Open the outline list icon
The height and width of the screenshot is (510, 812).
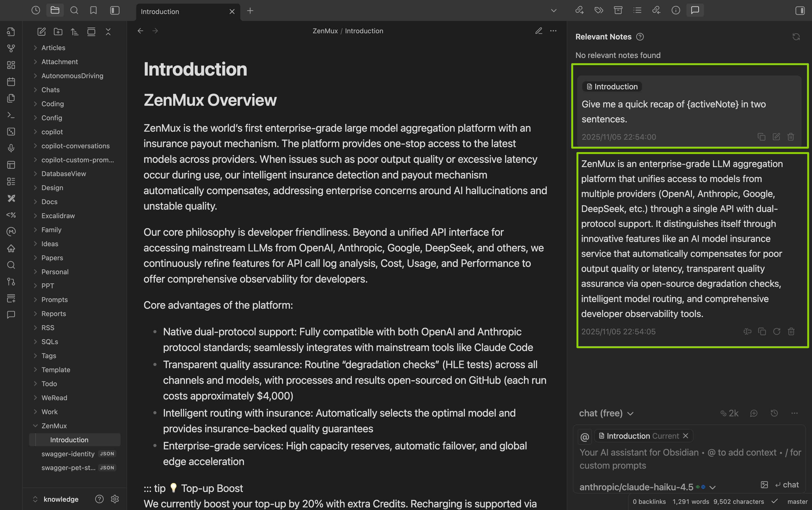click(x=637, y=10)
